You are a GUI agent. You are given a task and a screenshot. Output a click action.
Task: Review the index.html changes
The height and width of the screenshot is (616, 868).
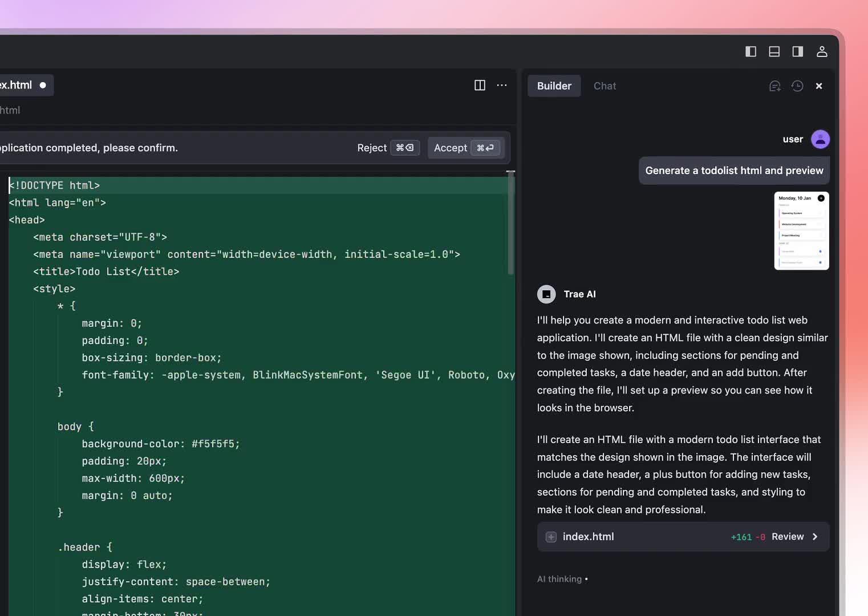tap(787, 537)
